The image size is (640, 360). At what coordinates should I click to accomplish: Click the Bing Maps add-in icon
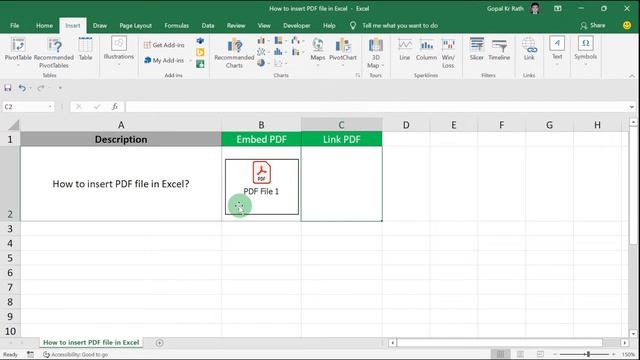coord(200,52)
